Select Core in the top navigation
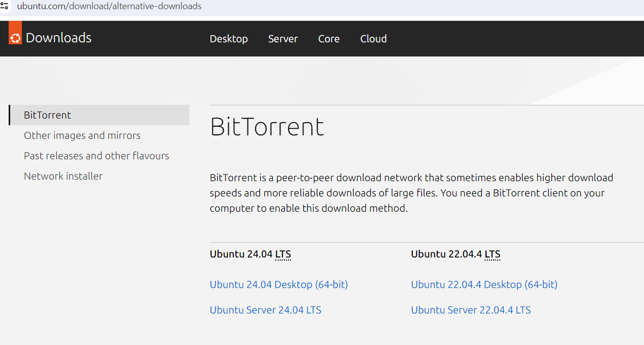Image resolution: width=644 pixels, height=345 pixels. click(x=329, y=39)
